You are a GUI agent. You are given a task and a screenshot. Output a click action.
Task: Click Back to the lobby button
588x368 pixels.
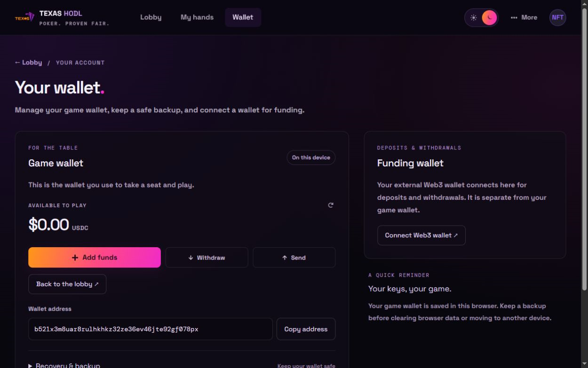[67, 284]
